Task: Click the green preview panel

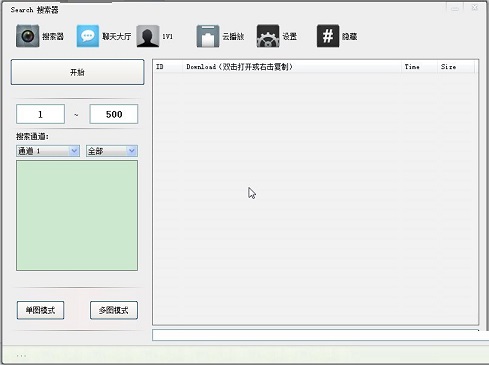Action: (77, 215)
